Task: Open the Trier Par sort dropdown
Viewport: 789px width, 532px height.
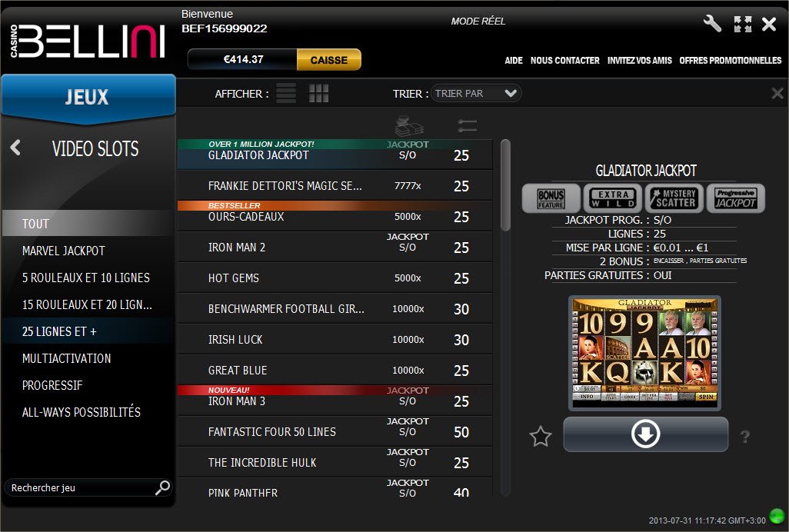Action: pos(475,94)
